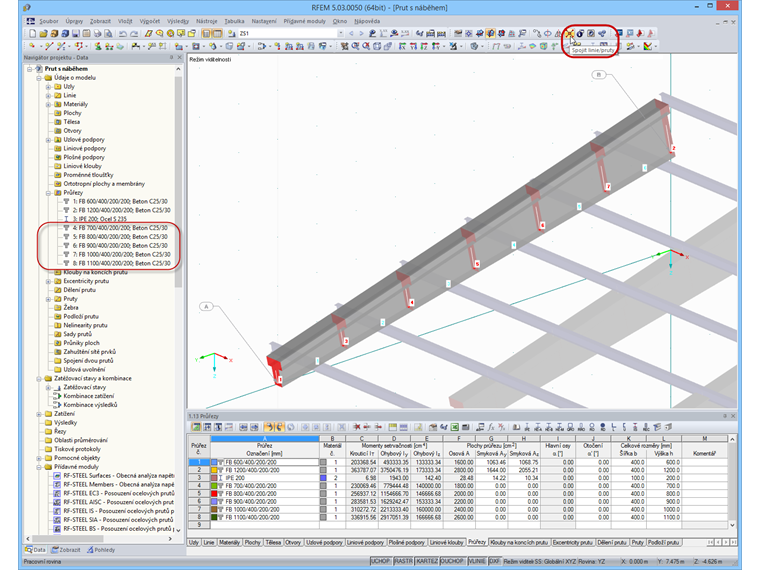The width and height of the screenshot is (760, 570).
Task: Toggle the ÚCHOP snap button in status bar
Action: [380, 561]
